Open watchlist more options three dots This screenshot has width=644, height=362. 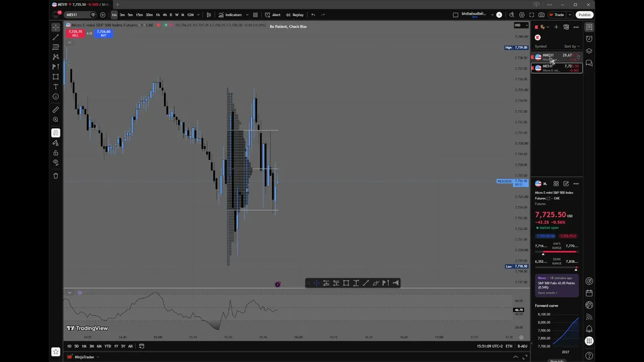[x=576, y=27]
